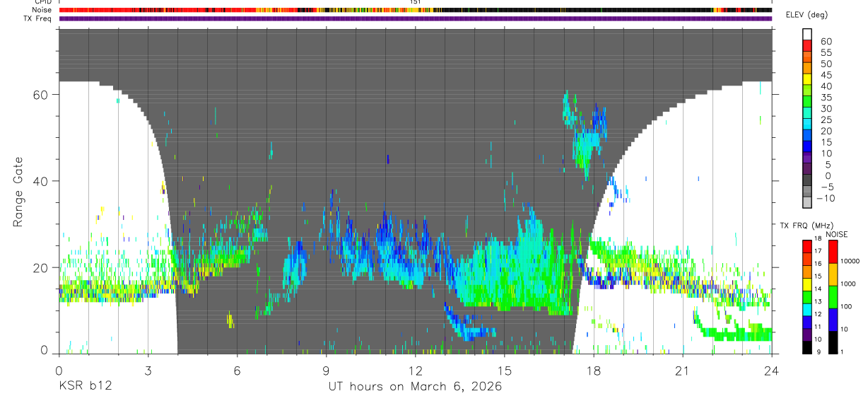Click the 18 UT hour tick label
Viewport: 868px width, 401px height.
pyautogui.click(x=594, y=370)
